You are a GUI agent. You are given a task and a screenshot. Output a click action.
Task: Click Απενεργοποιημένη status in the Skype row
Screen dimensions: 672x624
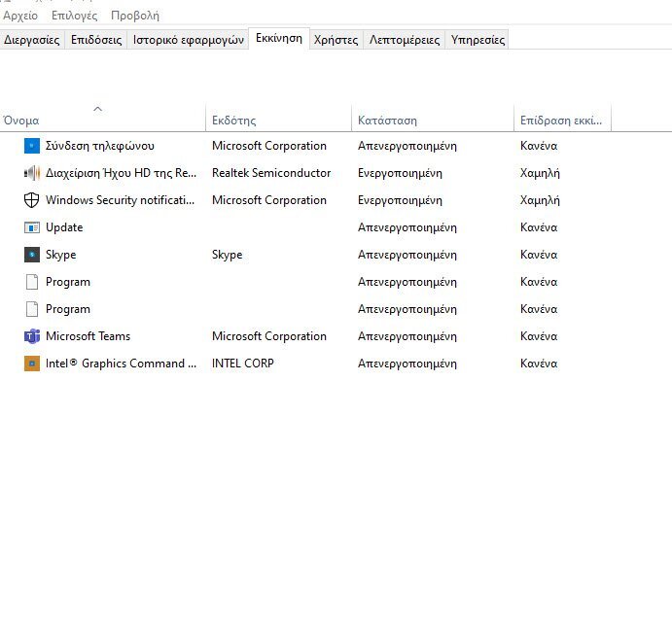pos(407,255)
